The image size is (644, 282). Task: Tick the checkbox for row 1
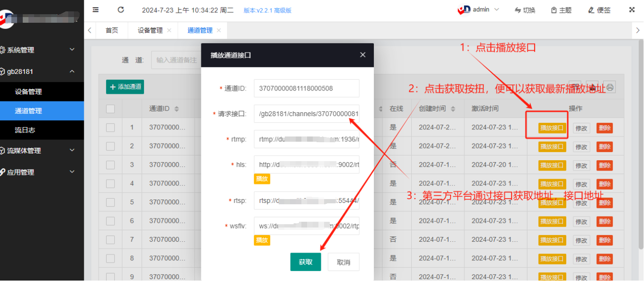coord(110,127)
